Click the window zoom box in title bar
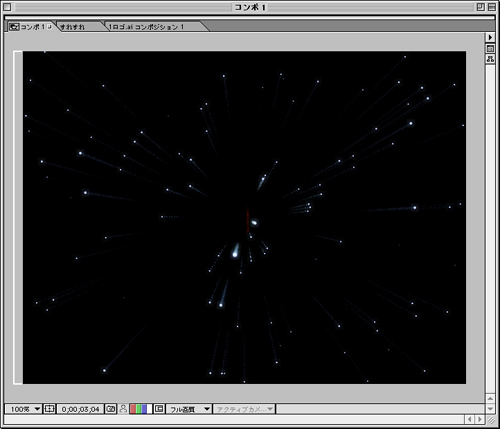Image resolution: width=500 pixels, height=429 pixels. [x=481, y=7]
